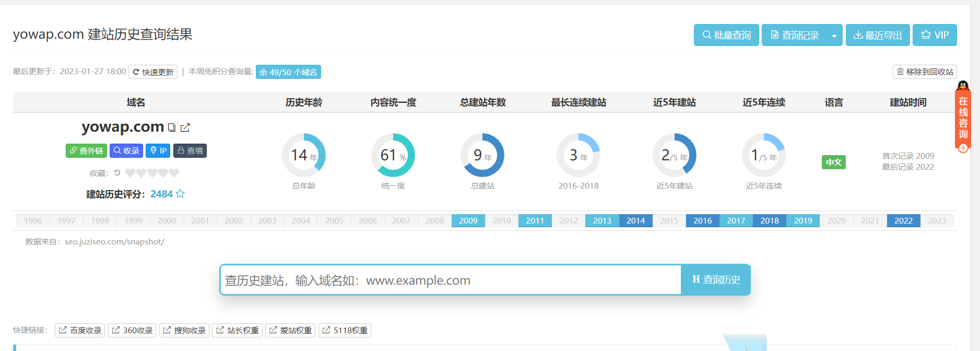Click the 快速更新 refresh button
The image size is (980, 351).
(x=153, y=72)
